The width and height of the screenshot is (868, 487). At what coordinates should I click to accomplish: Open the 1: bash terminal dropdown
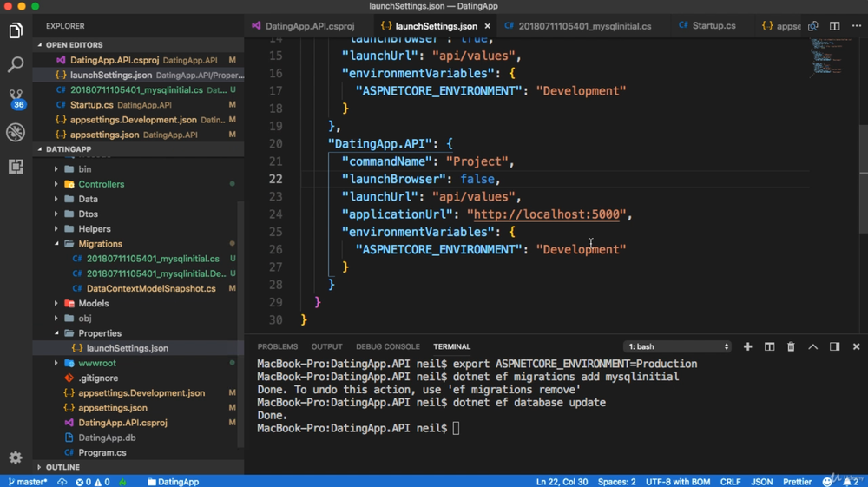click(678, 346)
